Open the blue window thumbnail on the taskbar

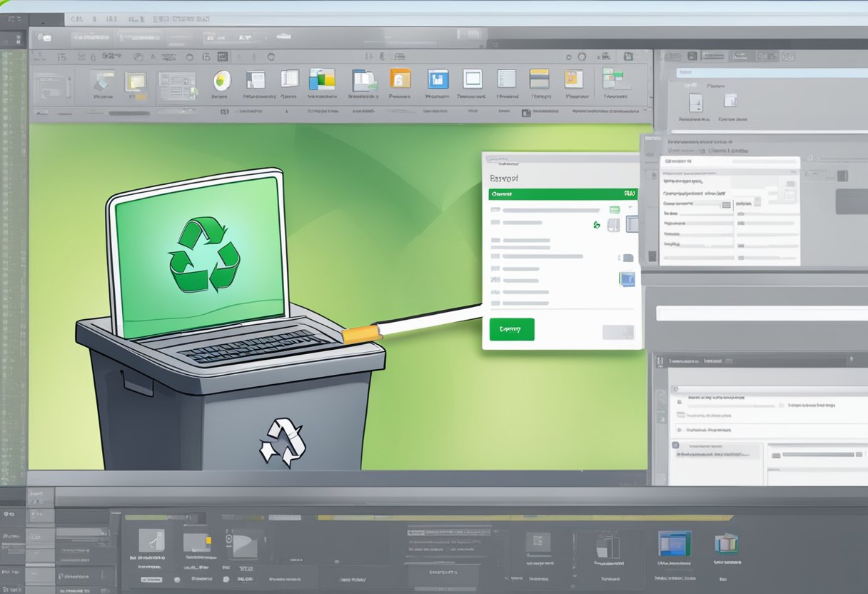pos(675,543)
